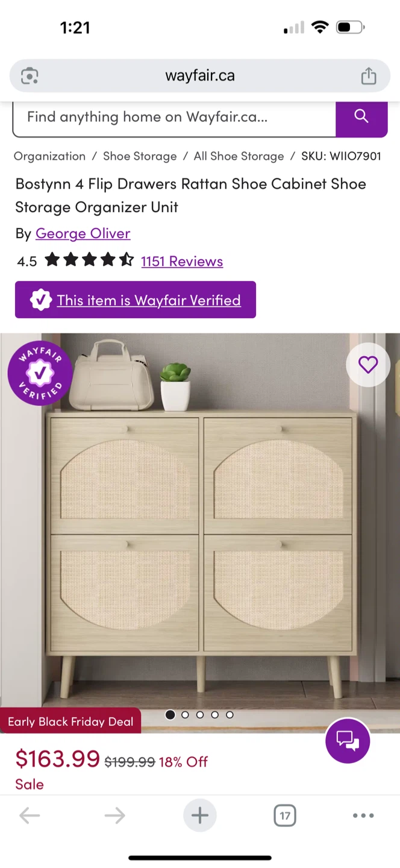Focus the Find anything home search field
400x868 pixels.
click(174, 117)
